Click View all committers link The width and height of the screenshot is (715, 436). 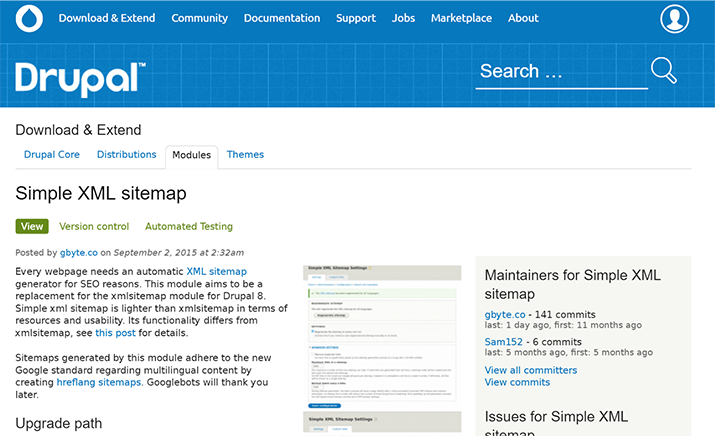[x=531, y=370]
